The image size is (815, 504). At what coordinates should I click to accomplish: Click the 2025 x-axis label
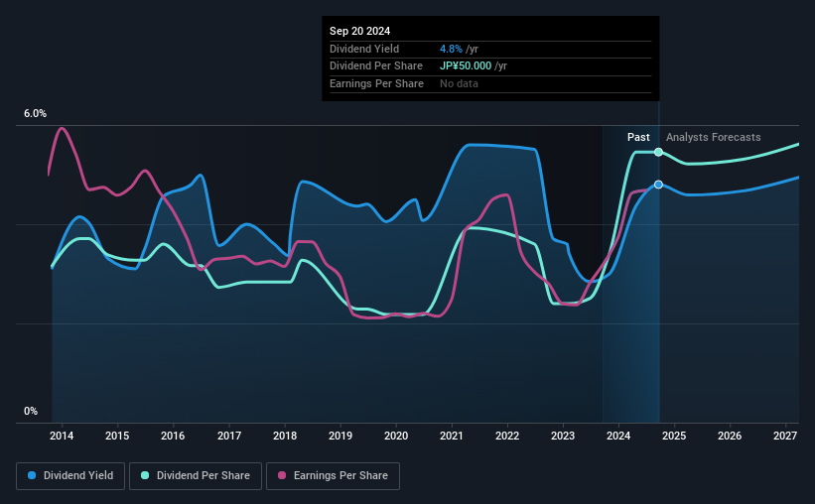coord(674,436)
